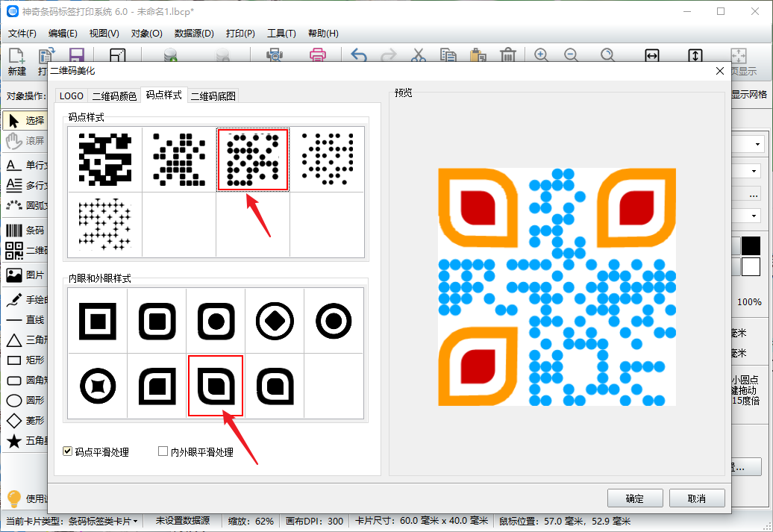Choose the leaf-shaped eye style in red box
773x532 pixels.
216,386
